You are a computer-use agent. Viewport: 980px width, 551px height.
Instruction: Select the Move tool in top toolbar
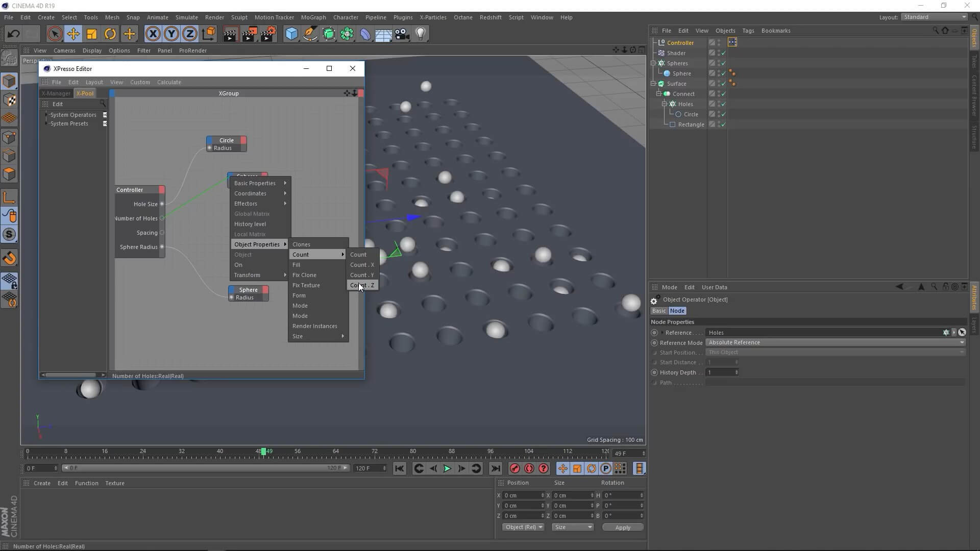click(73, 34)
